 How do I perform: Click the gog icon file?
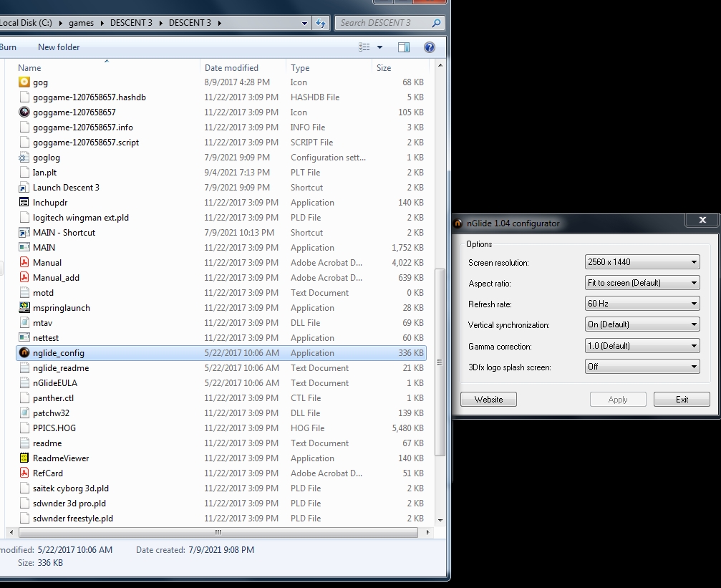24,82
